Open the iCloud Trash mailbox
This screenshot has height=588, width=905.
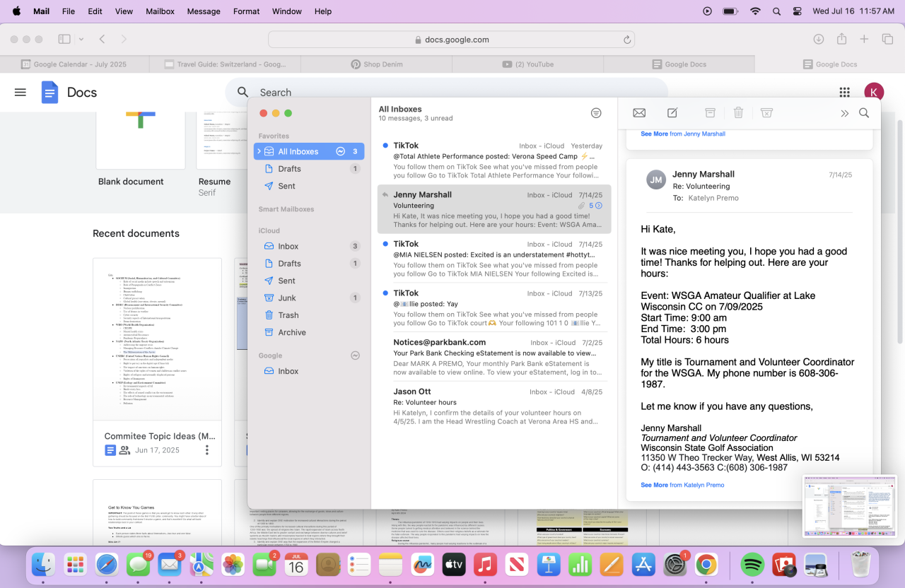[309, 315]
